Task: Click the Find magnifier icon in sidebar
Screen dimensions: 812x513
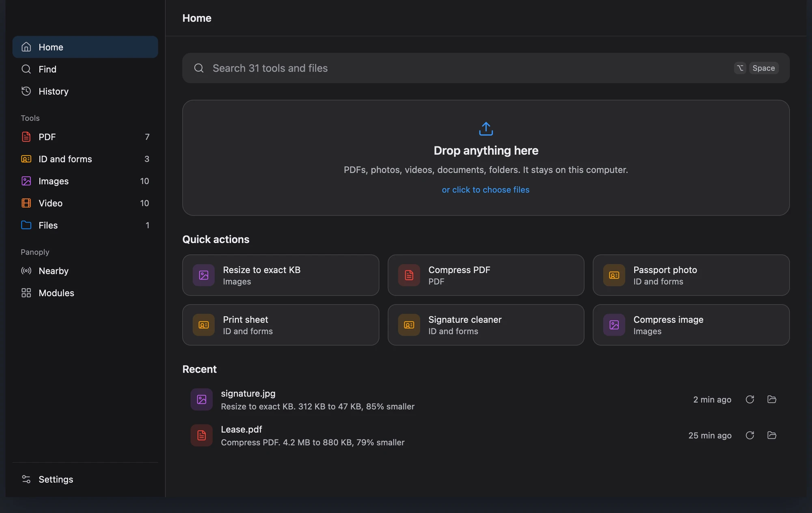Action: coord(26,69)
